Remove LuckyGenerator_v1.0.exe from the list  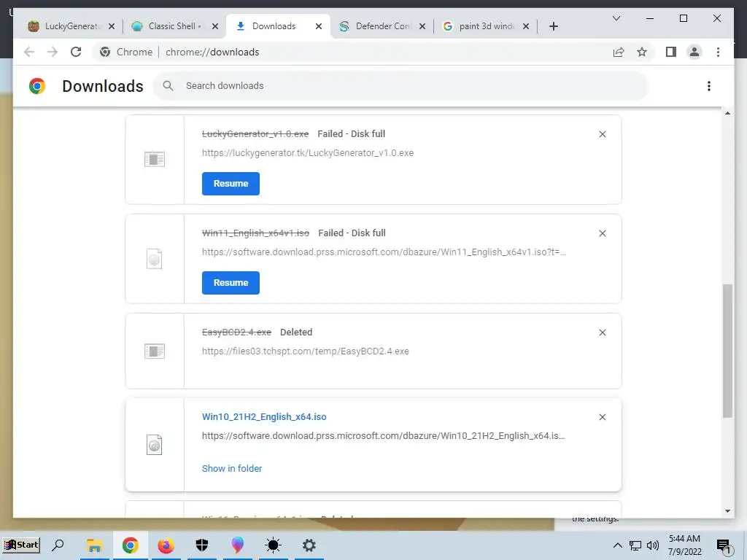[602, 134]
